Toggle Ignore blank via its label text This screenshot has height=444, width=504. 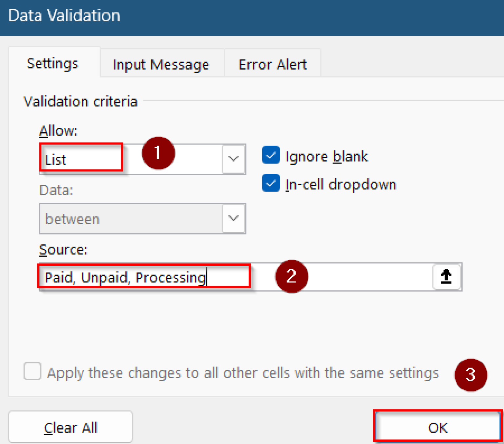pos(326,156)
